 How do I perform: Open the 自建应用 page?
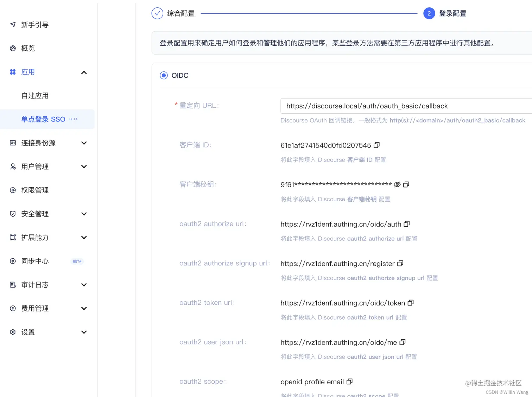(35, 95)
